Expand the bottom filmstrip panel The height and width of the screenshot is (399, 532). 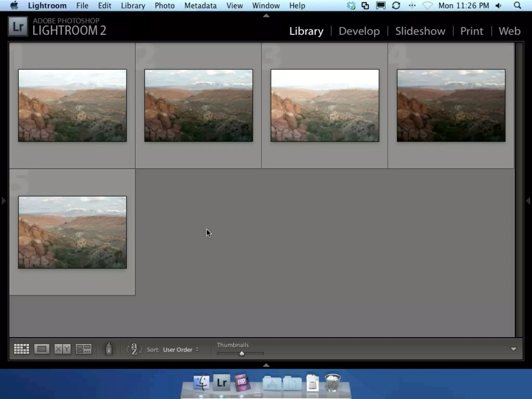click(x=266, y=365)
